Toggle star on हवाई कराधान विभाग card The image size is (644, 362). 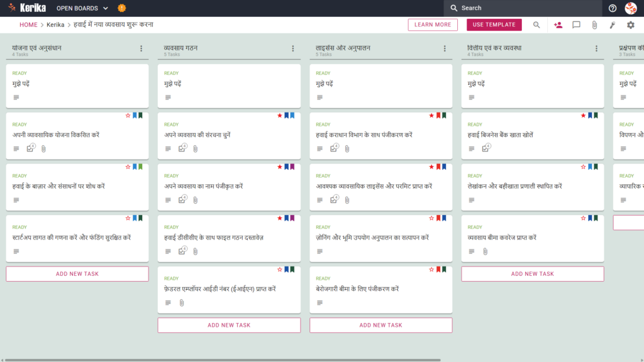click(431, 116)
